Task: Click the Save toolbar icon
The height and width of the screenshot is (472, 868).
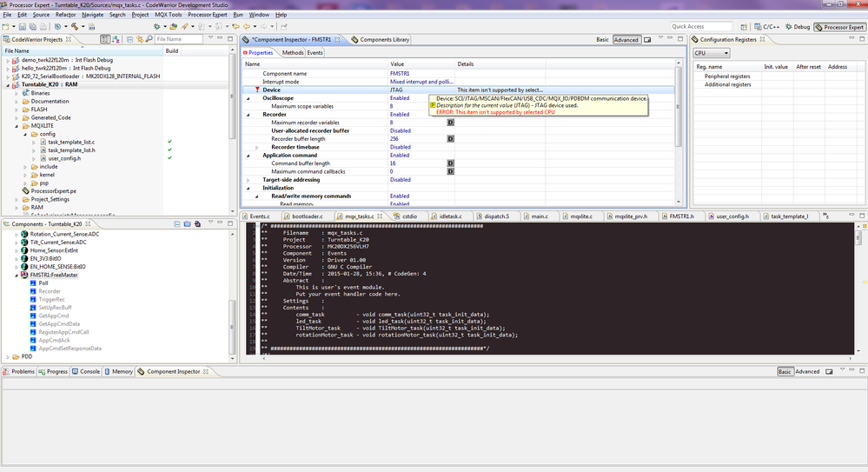Action: click(x=22, y=27)
